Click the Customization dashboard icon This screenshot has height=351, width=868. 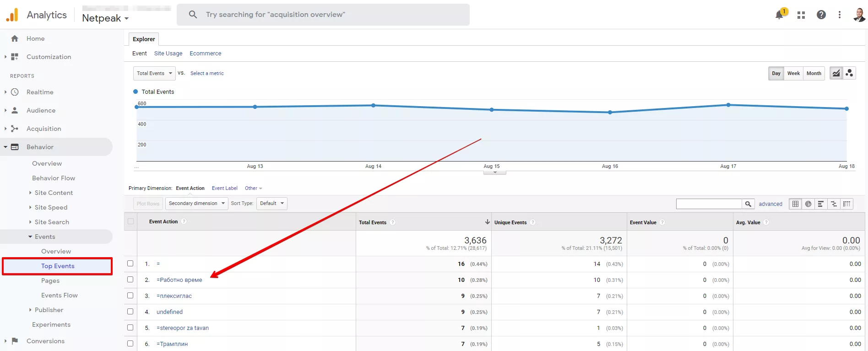[15, 57]
